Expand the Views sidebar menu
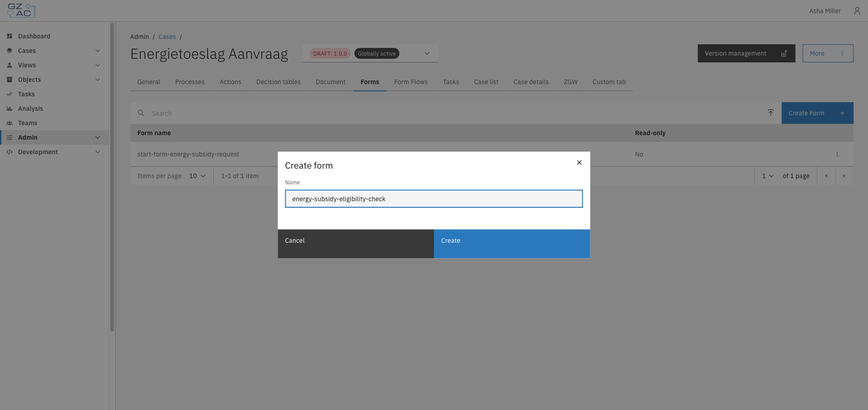Viewport: 868px width, 410px height. click(x=98, y=65)
